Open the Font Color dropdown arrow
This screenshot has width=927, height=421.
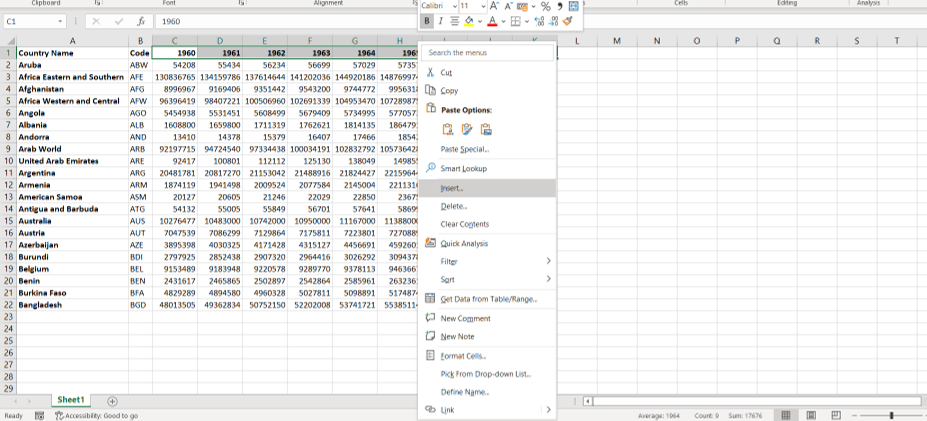[503, 21]
